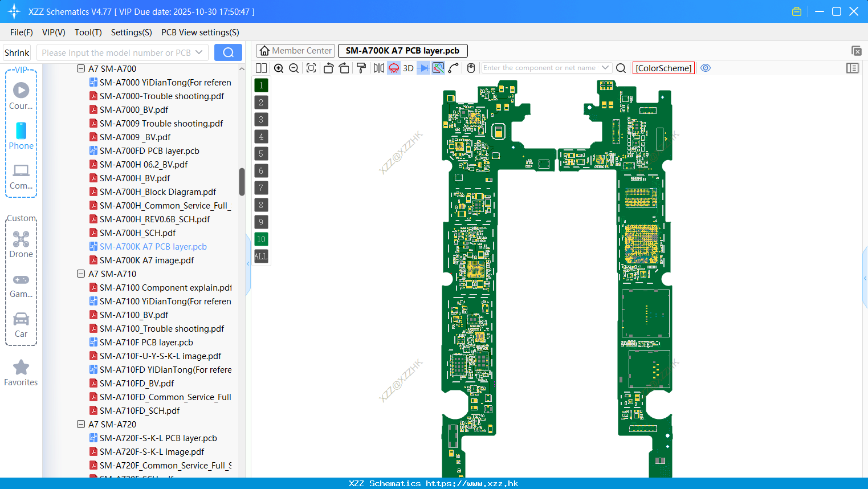Viewport: 868px width, 489px height.
Task: Open SM-A720F-S-K-L image.pdf
Action: [x=152, y=451]
